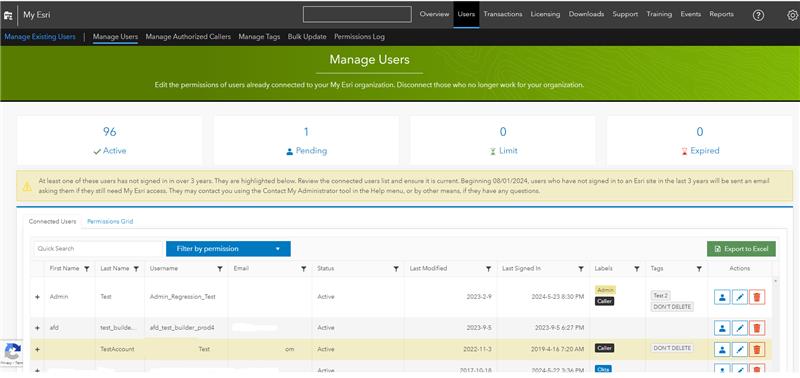Select the Connected Users tab
800x378 pixels.
tap(53, 221)
